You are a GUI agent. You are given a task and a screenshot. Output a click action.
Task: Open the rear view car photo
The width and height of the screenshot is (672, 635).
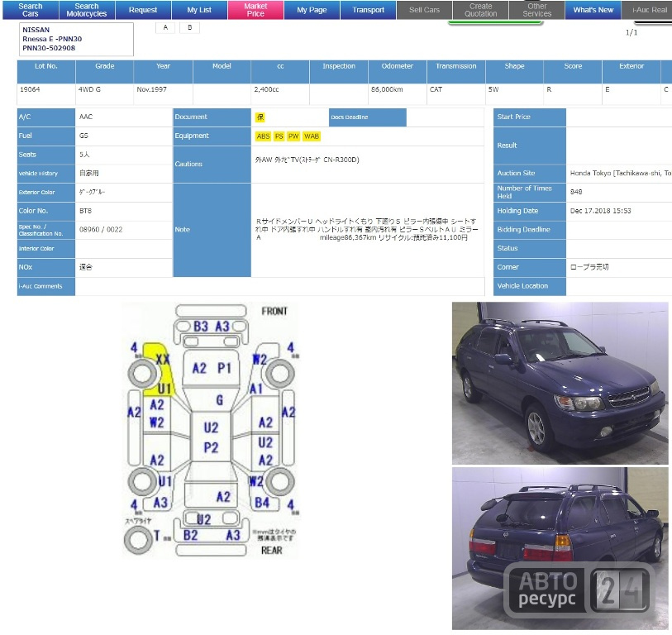[x=560, y=548]
